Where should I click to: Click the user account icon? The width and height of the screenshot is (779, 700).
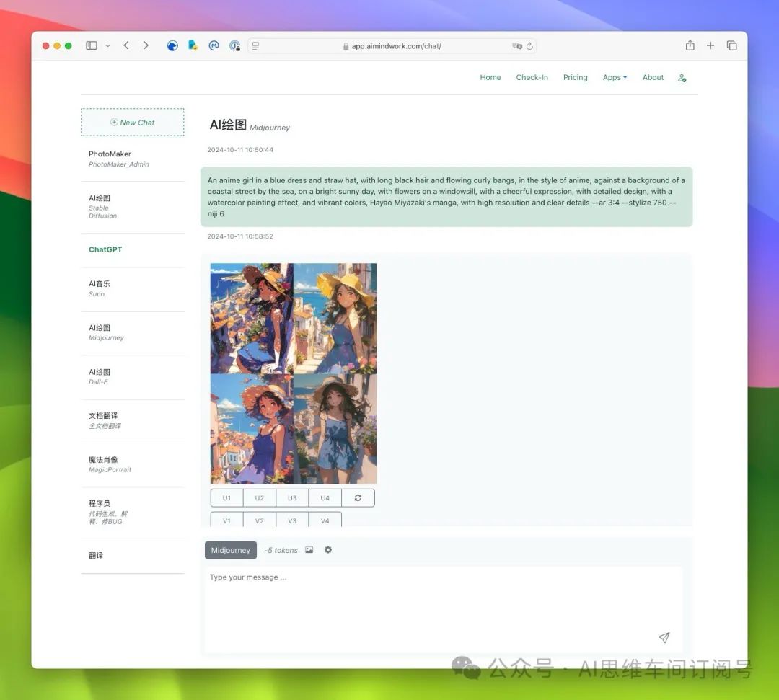[x=682, y=78]
